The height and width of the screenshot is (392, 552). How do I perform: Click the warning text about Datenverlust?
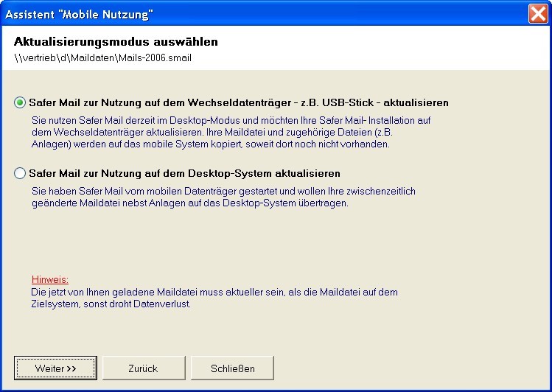click(x=214, y=298)
